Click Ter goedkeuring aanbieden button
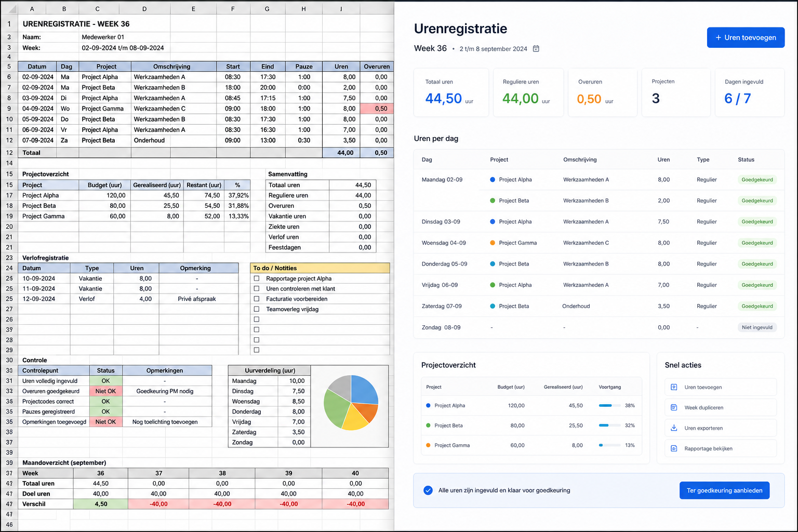Screen dimensions: 798x532 724,490
